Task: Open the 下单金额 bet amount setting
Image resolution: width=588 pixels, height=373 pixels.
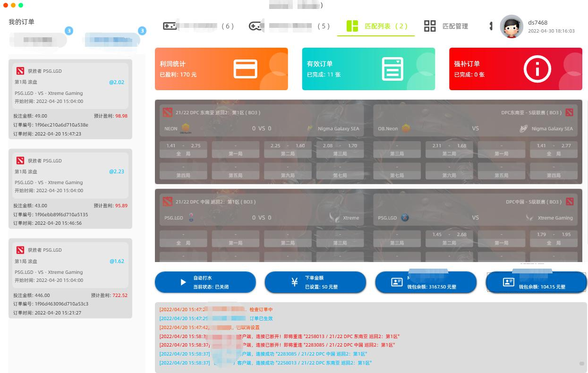Action: pos(315,282)
